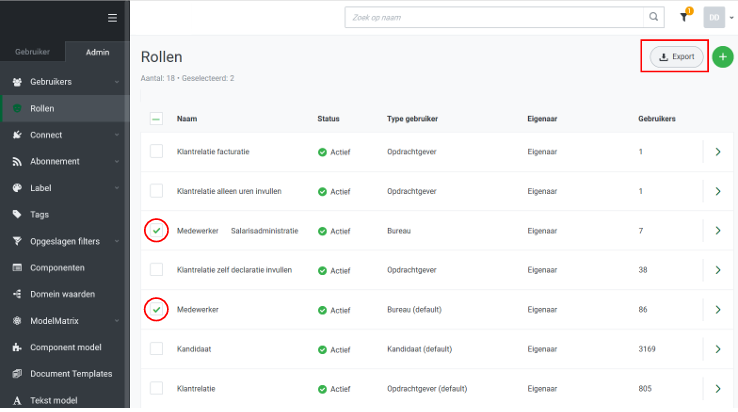The width and height of the screenshot is (738, 412).
Task: Open Component model in the sidebar
Action: coord(65,348)
